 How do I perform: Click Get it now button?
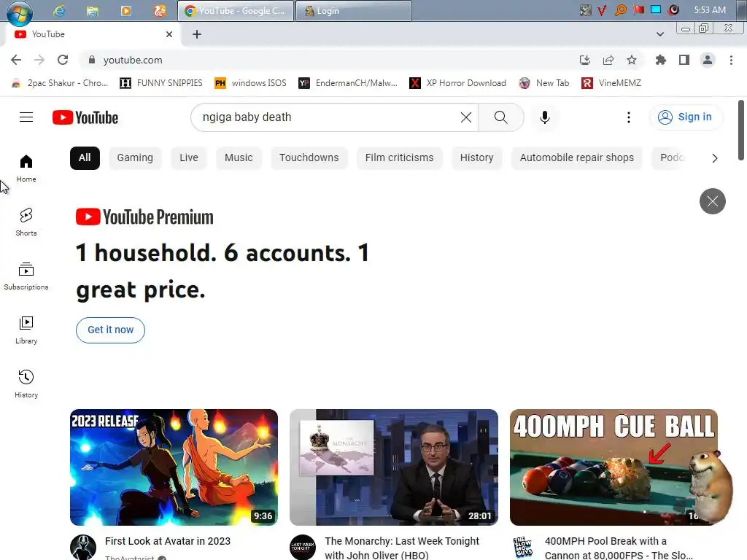point(111,330)
